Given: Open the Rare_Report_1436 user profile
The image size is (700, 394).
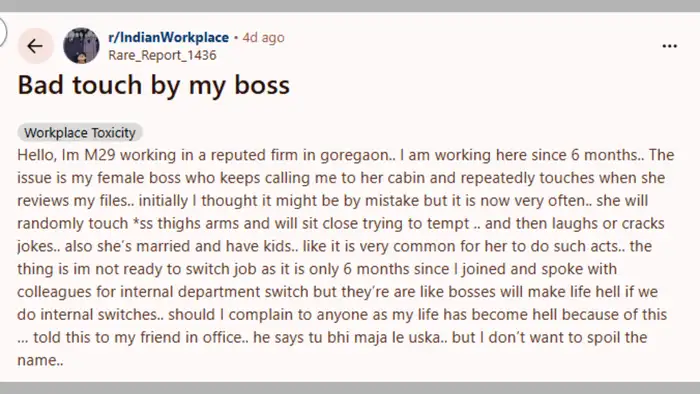Looking at the screenshot, I should pos(162,55).
